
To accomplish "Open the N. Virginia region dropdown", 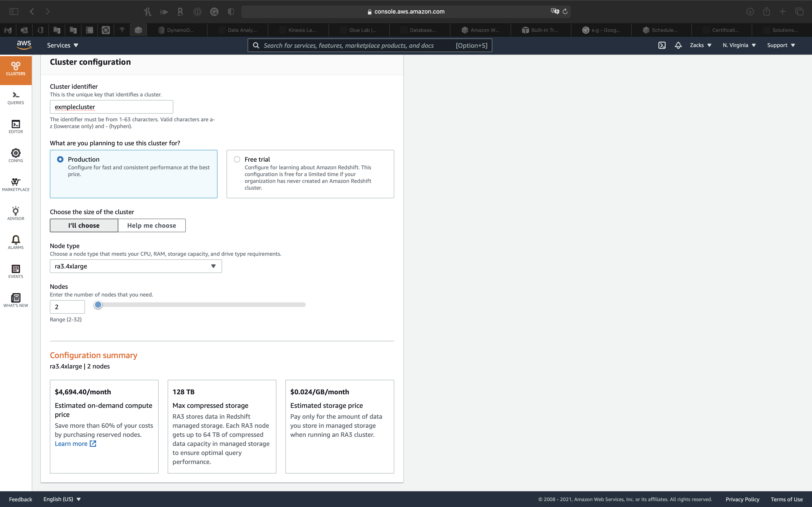I will point(739,45).
